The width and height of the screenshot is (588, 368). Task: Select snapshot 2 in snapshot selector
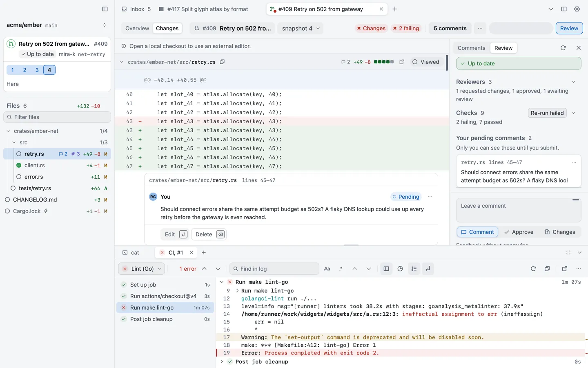(24, 70)
